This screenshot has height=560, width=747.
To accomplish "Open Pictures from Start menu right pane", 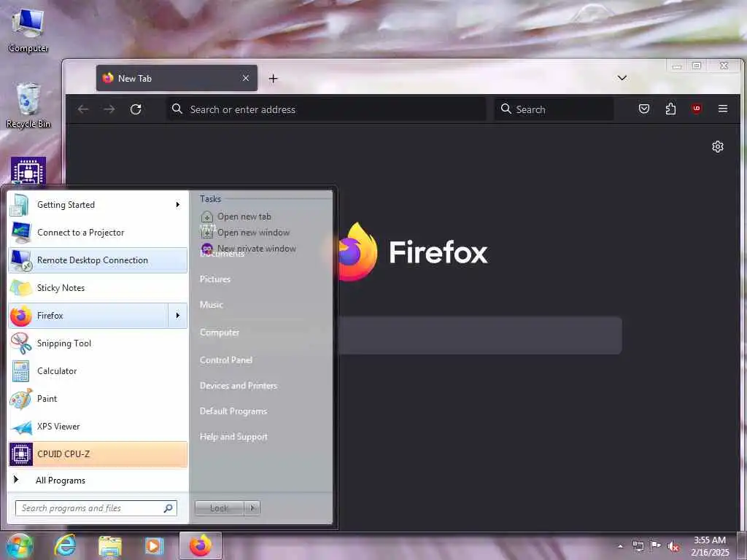I will pyautogui.click(x=215, y=279).
